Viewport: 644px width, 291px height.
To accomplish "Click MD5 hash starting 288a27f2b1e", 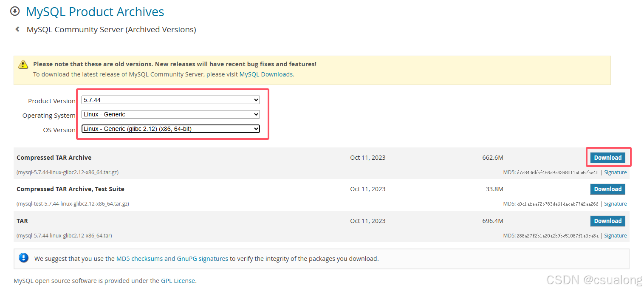I will click(557, 236).
